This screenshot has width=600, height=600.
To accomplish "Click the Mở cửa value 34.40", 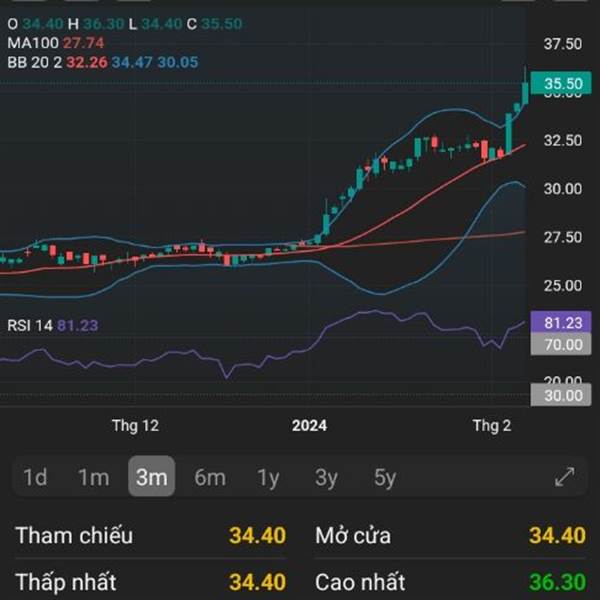I will coord(558,535).
